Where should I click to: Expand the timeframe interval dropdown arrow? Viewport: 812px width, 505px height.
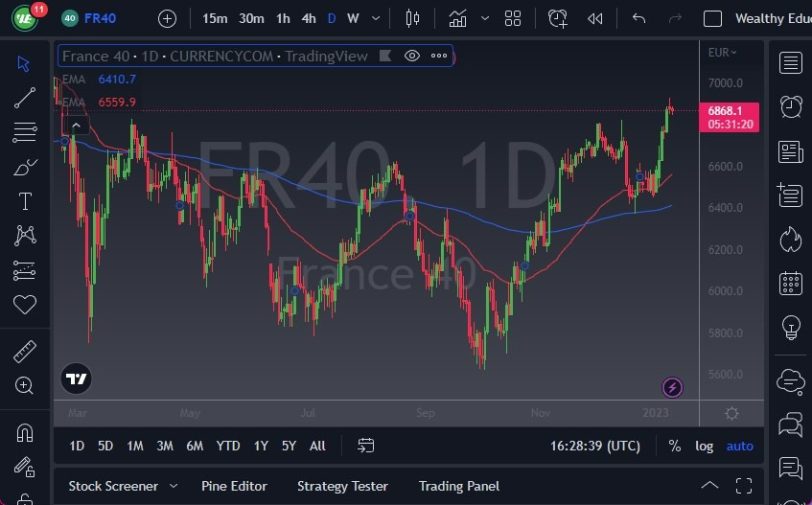pyautogui.click(x=376, y=18)
